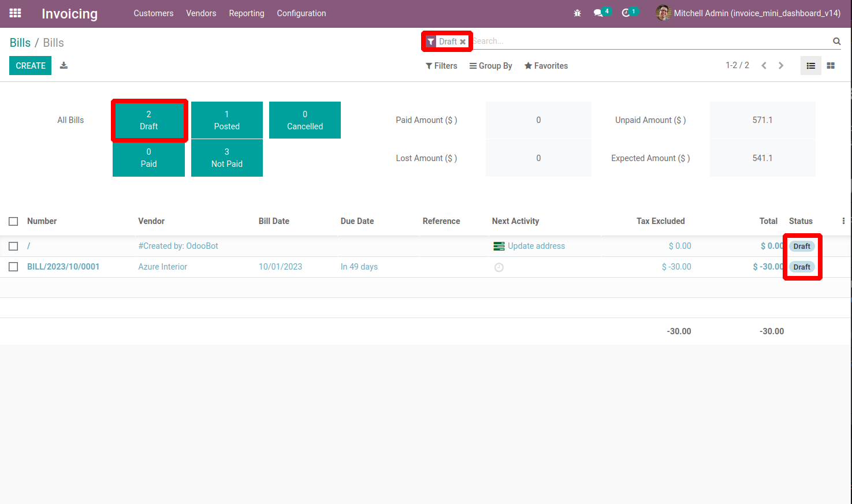852x504 pixels.
Task: Open the Reporting menu
Action: coord(247,13)
